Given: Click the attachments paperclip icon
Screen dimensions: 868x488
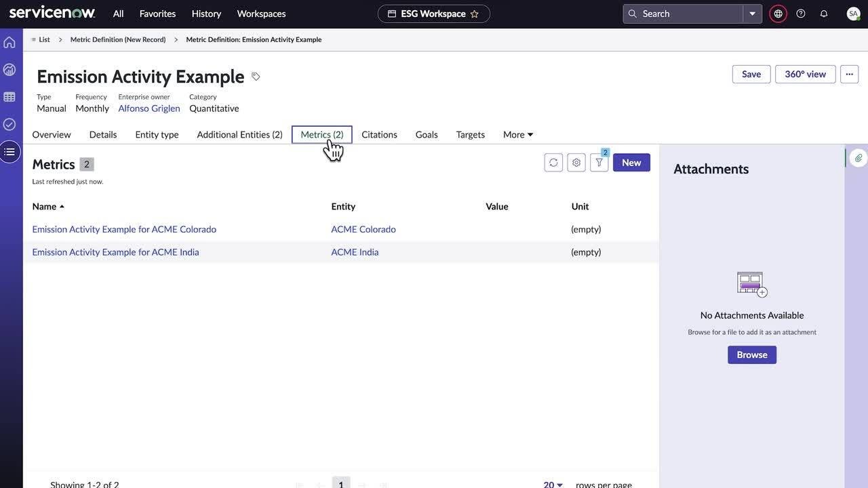Looking at the screenshot, I should click(859, 158).
